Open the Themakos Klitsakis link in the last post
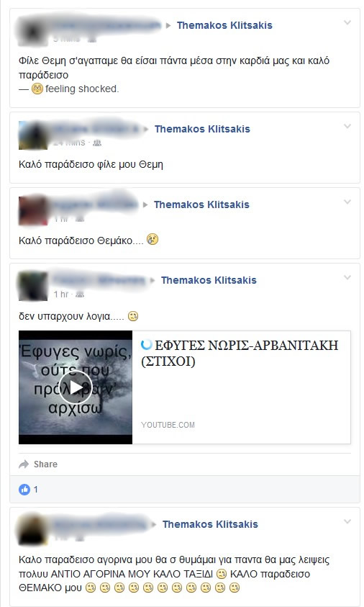Image resolution: width=364 pixels, height=607 pixels. (210, 524)
